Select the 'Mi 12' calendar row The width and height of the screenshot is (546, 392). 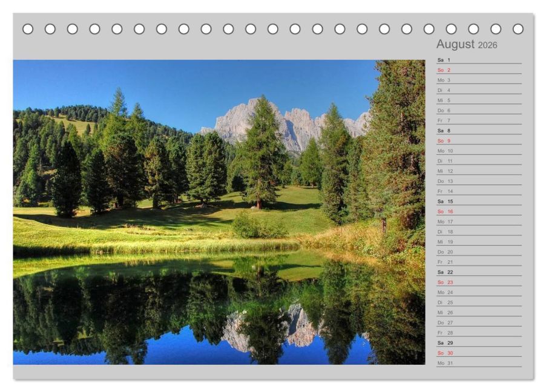[479, 171]
